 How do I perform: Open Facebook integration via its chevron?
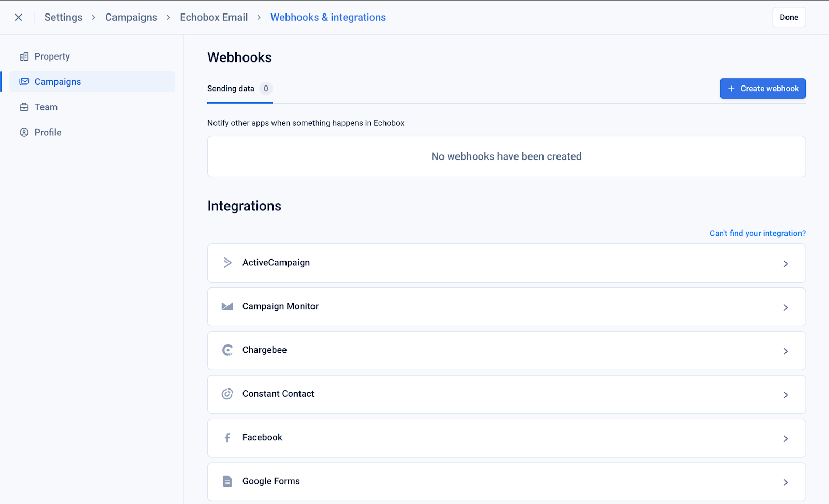[785, 439]
